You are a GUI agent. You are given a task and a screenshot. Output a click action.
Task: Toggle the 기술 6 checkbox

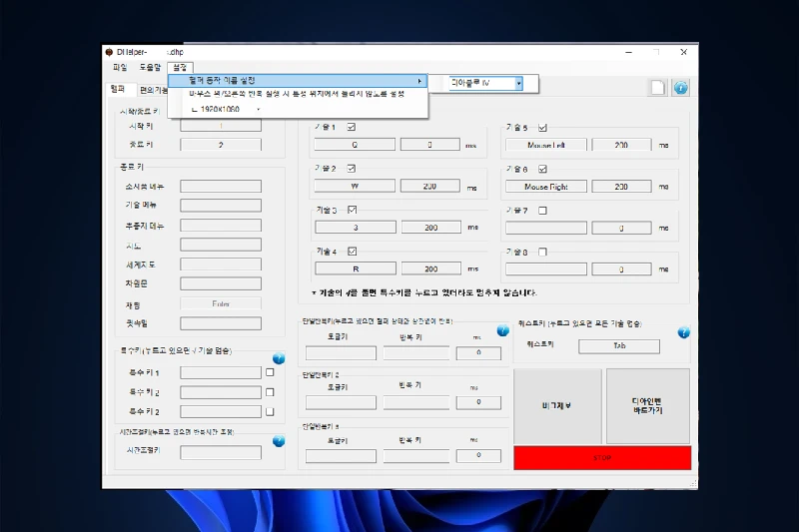[542, 169]
